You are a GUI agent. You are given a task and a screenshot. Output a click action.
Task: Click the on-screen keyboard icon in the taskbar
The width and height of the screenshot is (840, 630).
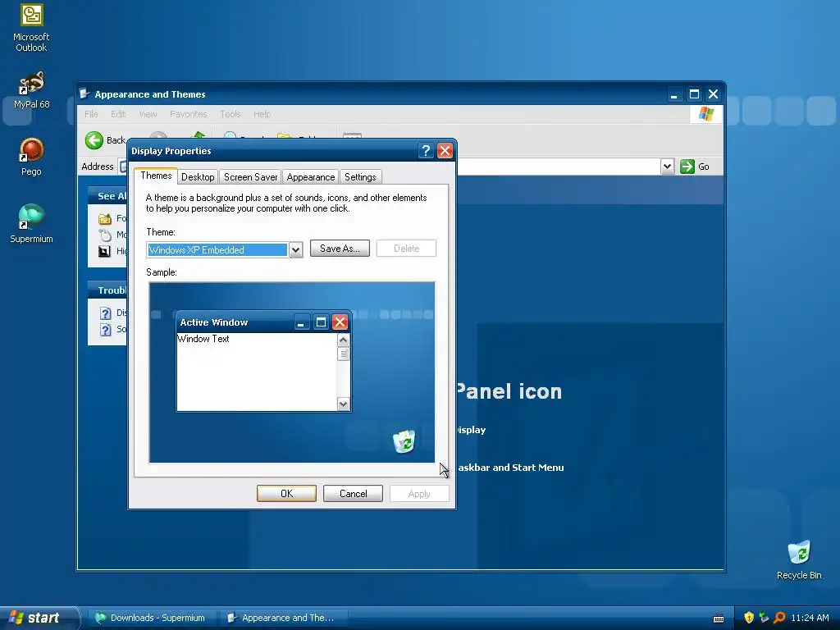click(x=719, y=619)
